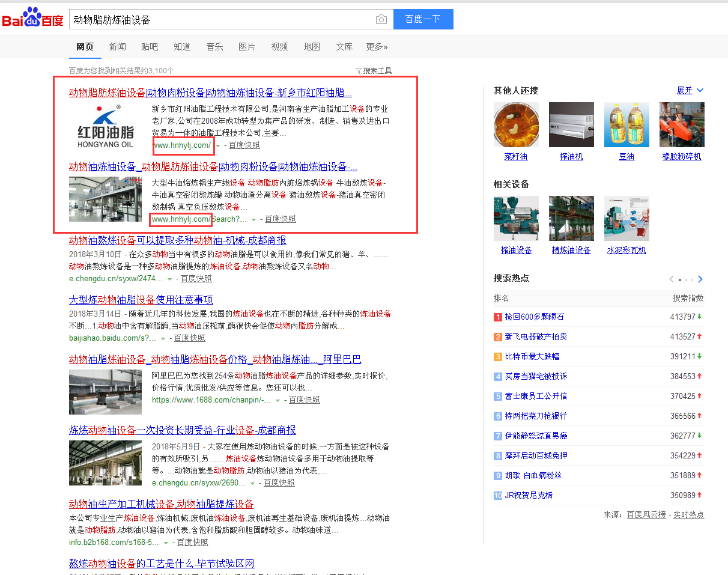Expand arrow beside info.b2b168.com result
The image size is (728, 575).
pyautogui.click(x=166, y=543)
